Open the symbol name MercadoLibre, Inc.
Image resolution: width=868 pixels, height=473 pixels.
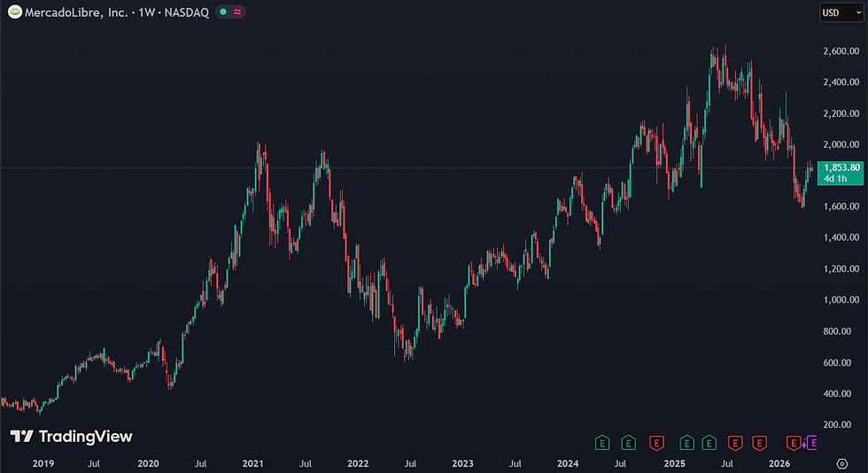click(x=76, y=12)
